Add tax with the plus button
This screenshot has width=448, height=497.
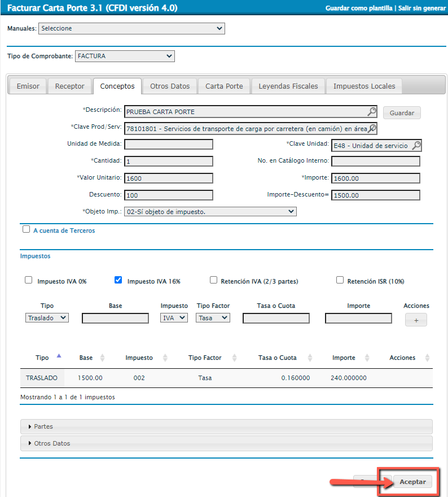416,320
